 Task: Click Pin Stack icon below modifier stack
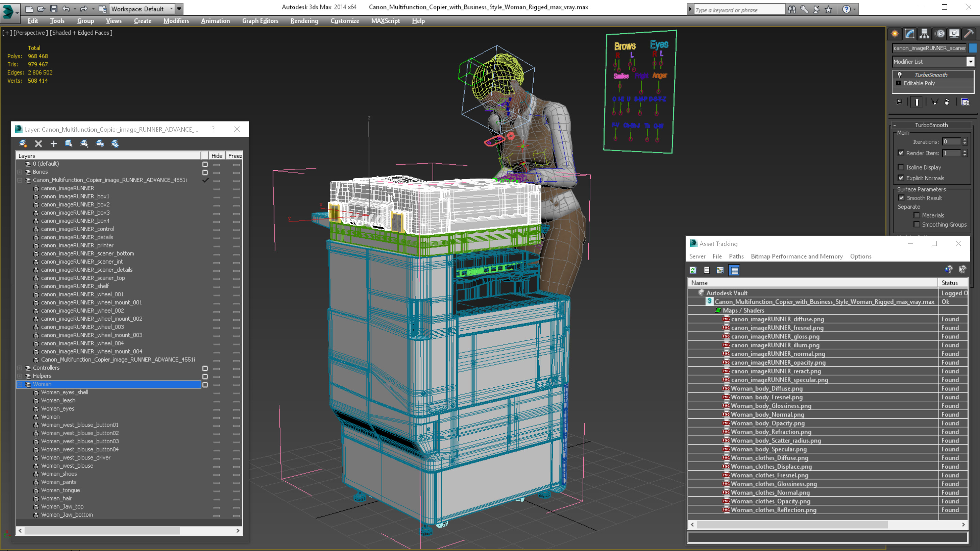click(x=899, y=102)
